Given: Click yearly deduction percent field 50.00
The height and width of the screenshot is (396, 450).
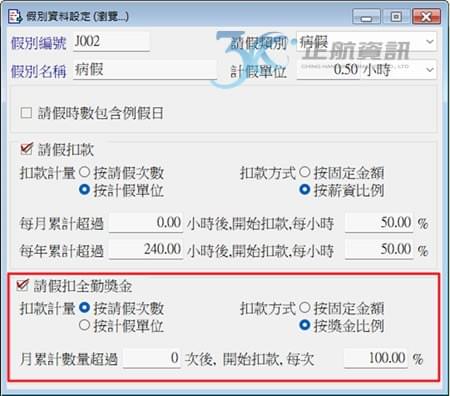Looking at the screenshot, I should [x=379, y=250].
